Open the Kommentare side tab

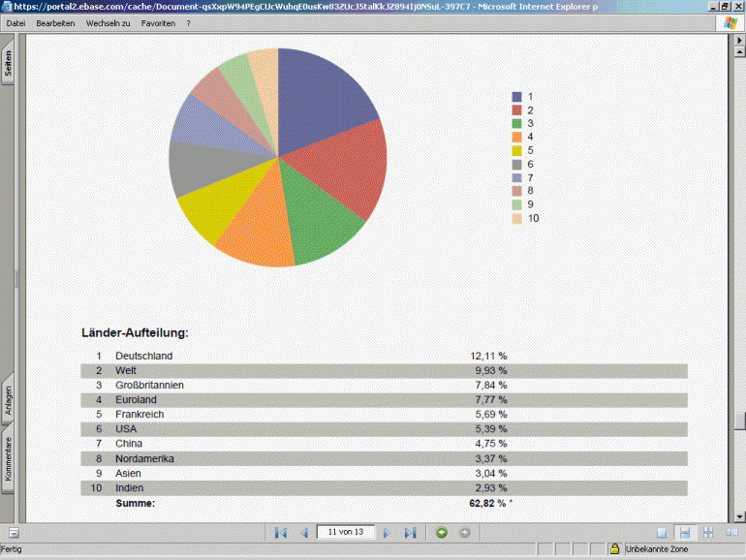(x=8, y=459)
